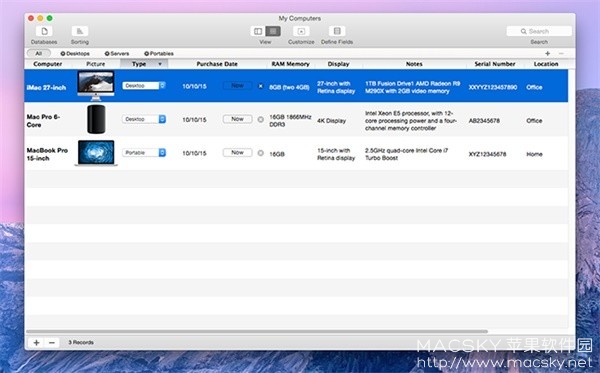Click the Serial Number column header
Screen dimensions: 600x373
coord(495,64)
